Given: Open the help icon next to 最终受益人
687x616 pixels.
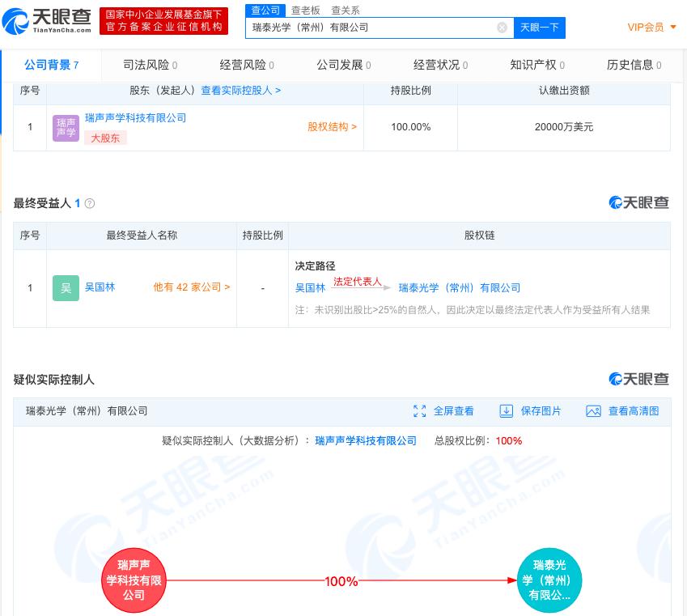Looking at the screenshot, I should [89, 203].
